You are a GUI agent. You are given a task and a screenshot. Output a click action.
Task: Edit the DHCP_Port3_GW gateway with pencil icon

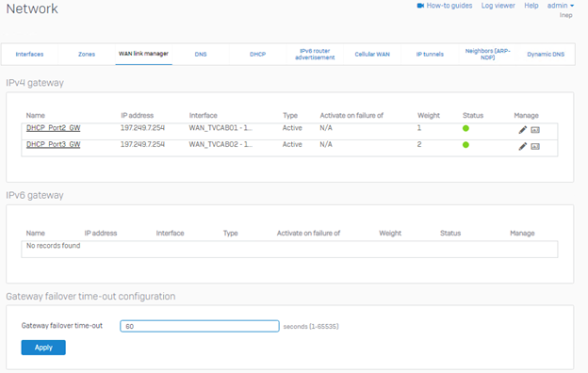point(522,146)
